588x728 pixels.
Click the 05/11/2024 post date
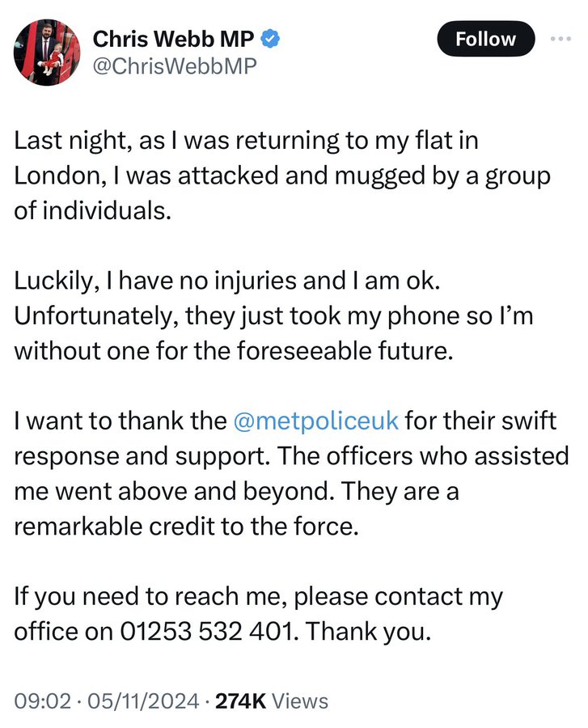143,701
